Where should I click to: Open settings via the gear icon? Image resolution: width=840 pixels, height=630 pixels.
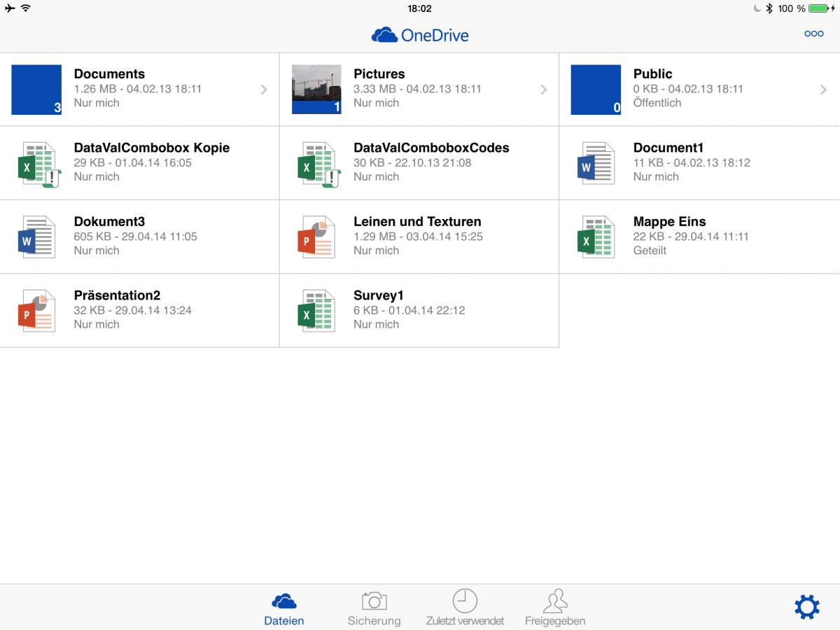(x=807, y=606)
